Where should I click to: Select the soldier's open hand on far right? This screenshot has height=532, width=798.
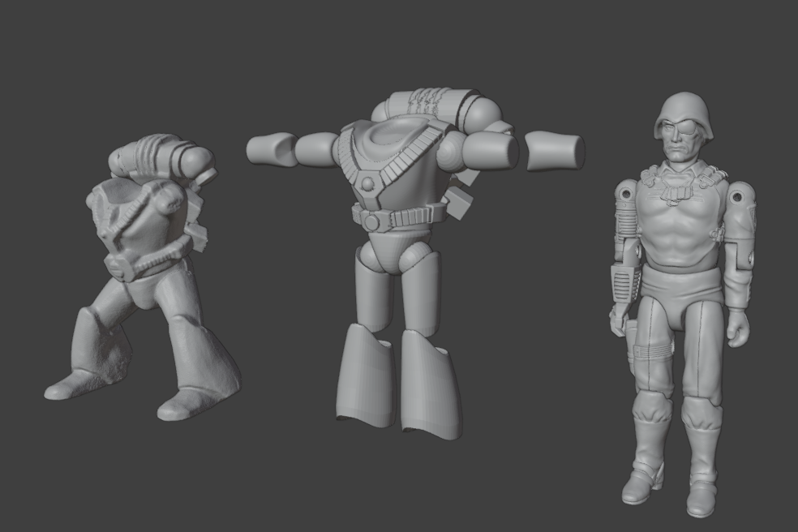tap(737, 328)
